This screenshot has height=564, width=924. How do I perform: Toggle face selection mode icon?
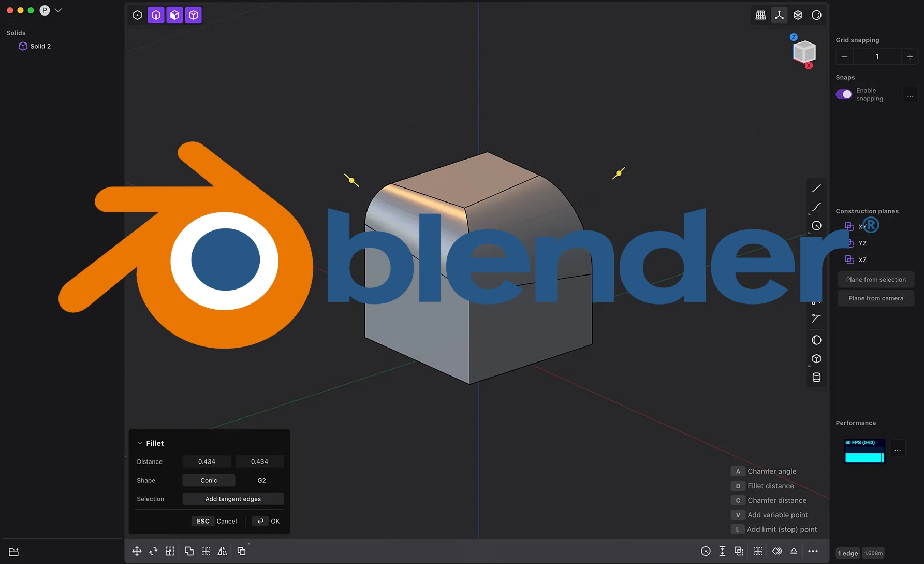pos(174,15)
